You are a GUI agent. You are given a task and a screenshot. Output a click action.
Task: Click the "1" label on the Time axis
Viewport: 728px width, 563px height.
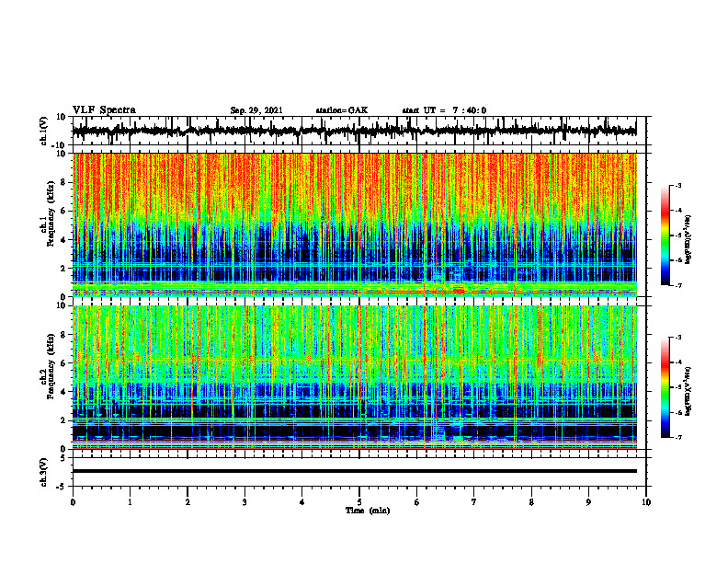(x=130, y=502)
